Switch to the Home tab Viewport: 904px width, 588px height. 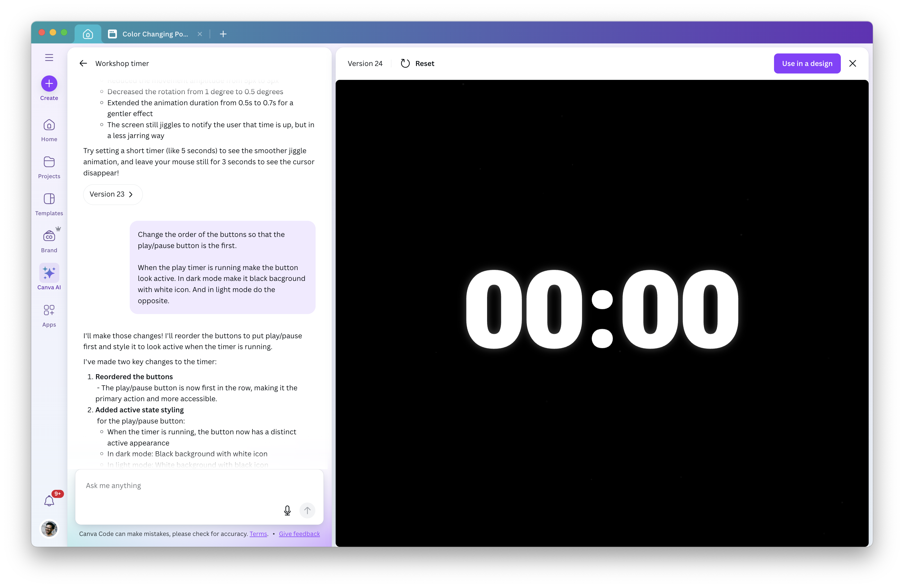click(88, 34)
